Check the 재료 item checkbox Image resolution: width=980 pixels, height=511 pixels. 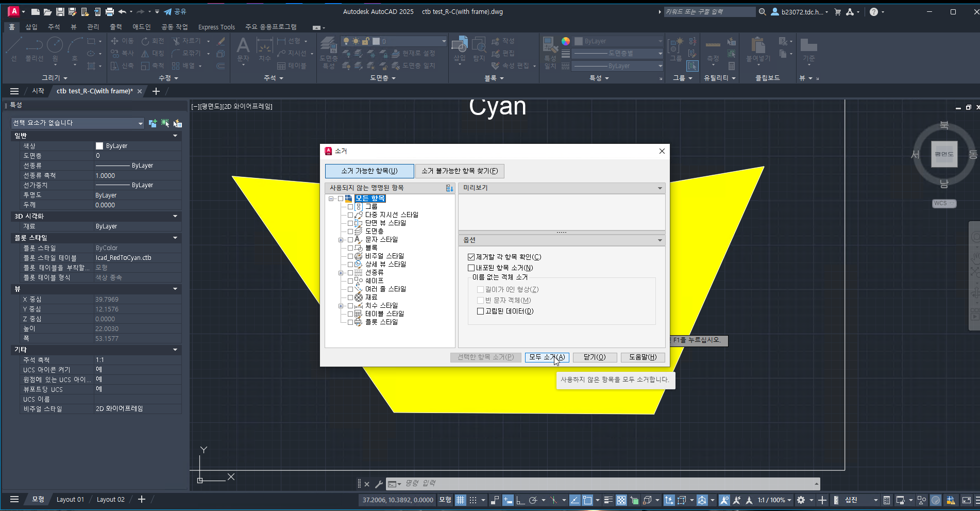coord(350,298)
